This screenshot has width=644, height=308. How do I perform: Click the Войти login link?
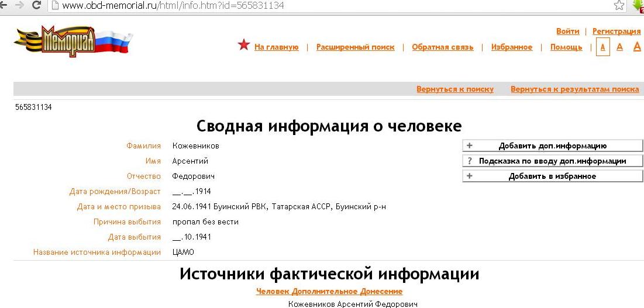(x=567, y=32)
